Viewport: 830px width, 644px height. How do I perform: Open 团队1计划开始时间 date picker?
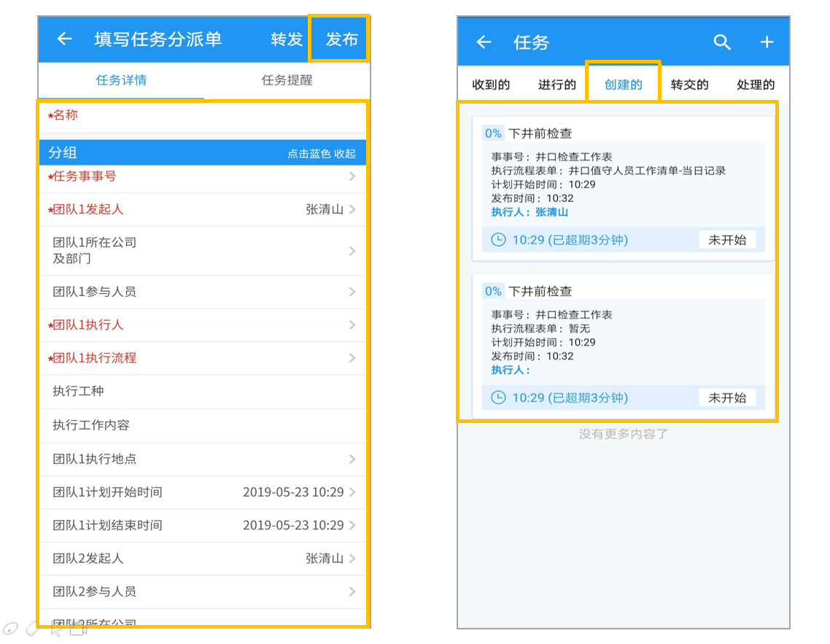pos(203,492)
